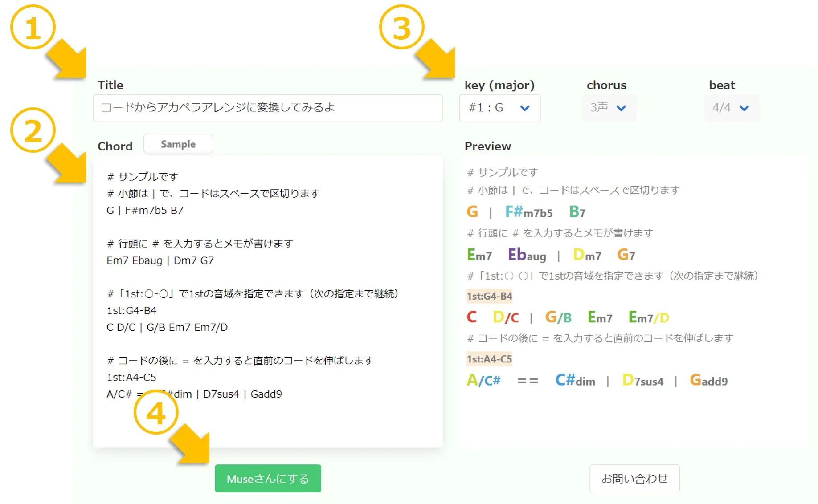Click the circled number 1 marker
The height and width of the screenshot is (504, 818).
coord(33,28)
